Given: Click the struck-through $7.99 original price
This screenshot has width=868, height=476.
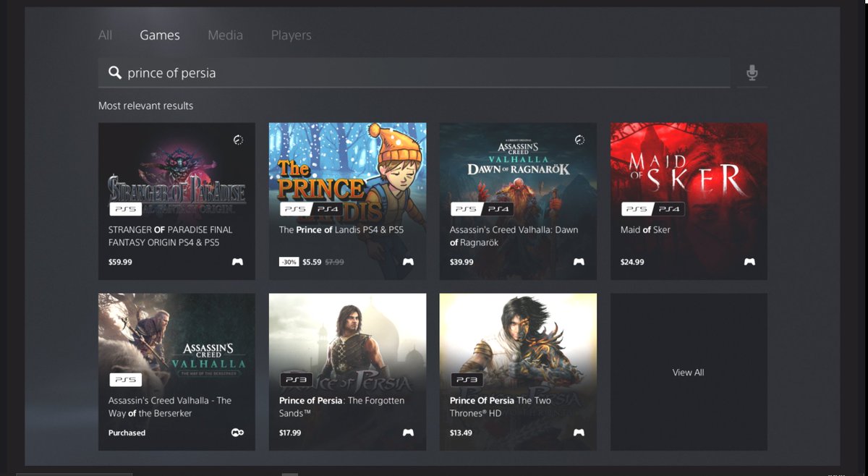Looking at the screenshot, I should point(335,262).
